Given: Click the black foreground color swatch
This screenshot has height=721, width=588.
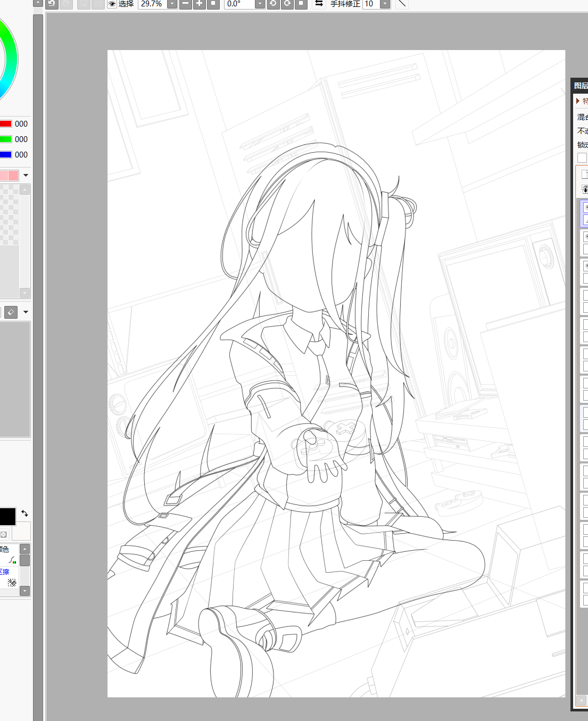Looking at the screenshot, I should pyautogui.click(x=7, y=516).
